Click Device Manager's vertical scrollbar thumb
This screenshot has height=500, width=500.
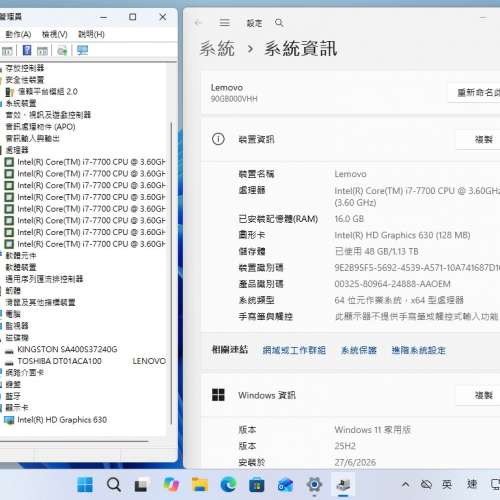point(171,273)
